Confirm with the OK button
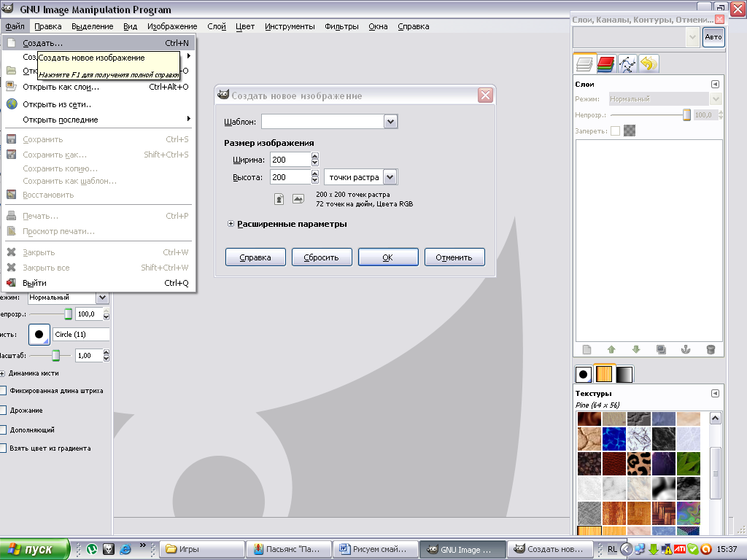 coord(388,257)
